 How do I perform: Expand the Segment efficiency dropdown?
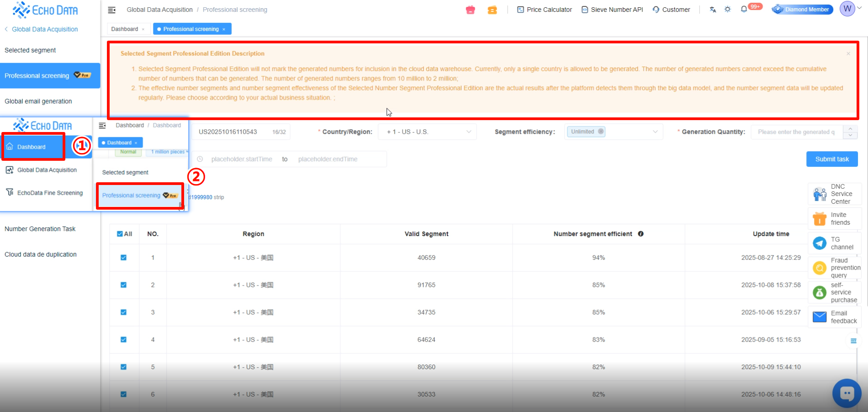[x=613, y=132]
